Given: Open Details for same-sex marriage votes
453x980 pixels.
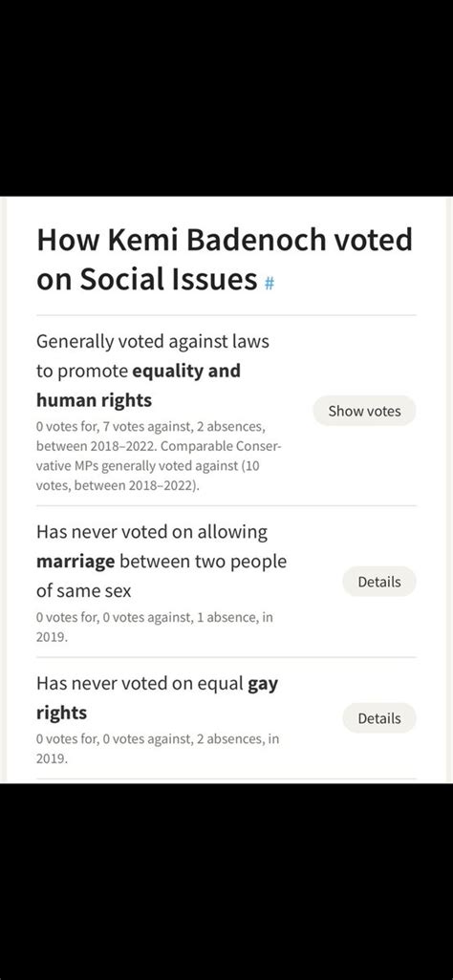Looking at the screenshot, I should pyautogui.click(x=379, y=582).
